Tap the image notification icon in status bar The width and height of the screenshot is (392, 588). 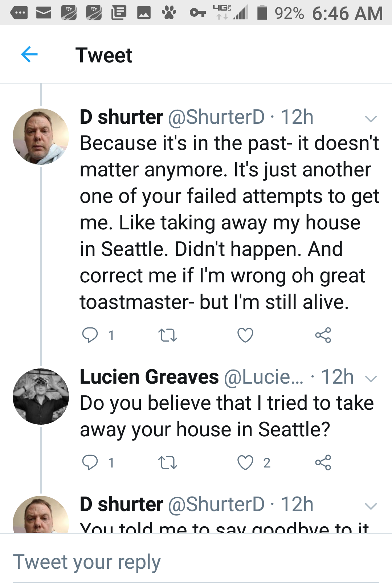pyautogui.click(x=144, y=13)
